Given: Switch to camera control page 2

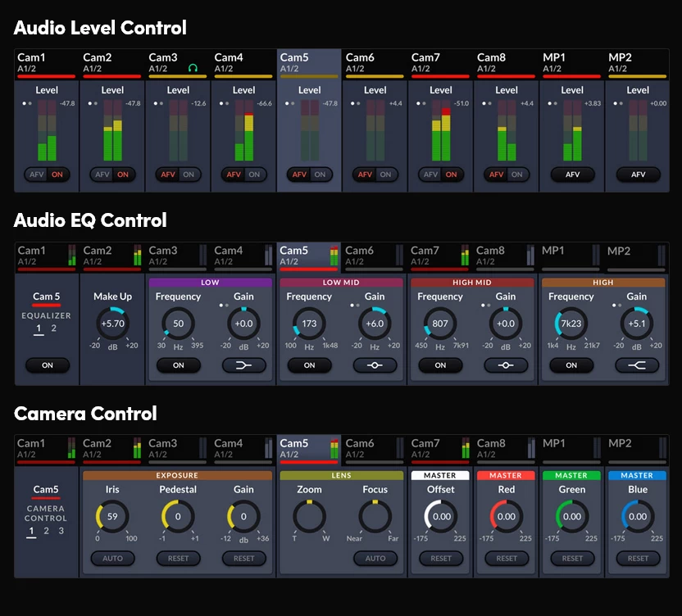Looking at the screenshot, I should [x=47, y=531].
